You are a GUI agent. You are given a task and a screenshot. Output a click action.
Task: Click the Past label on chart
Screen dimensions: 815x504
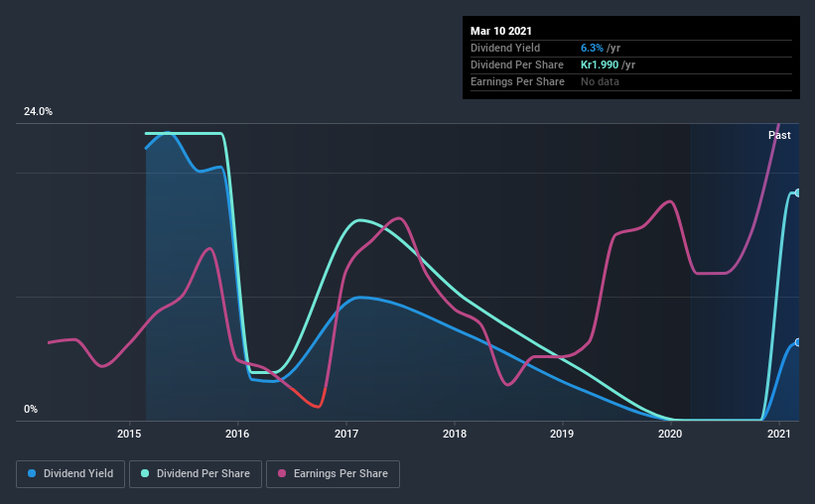[779, 135]
